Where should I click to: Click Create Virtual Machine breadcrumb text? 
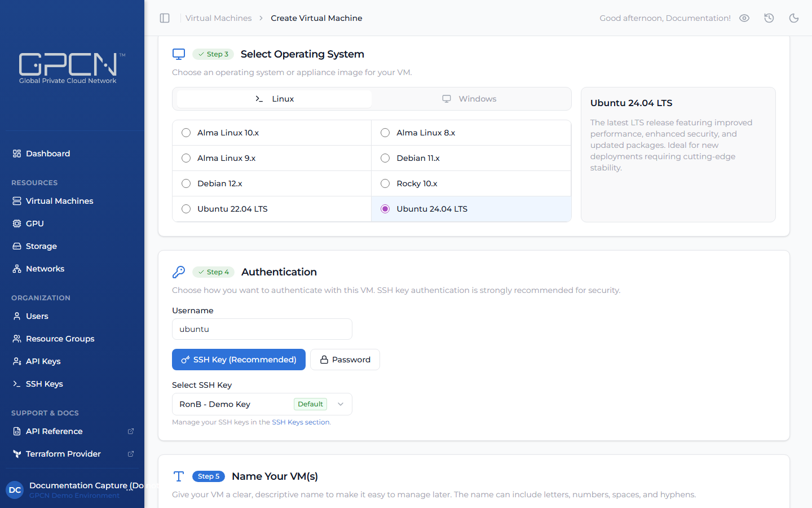316,18
